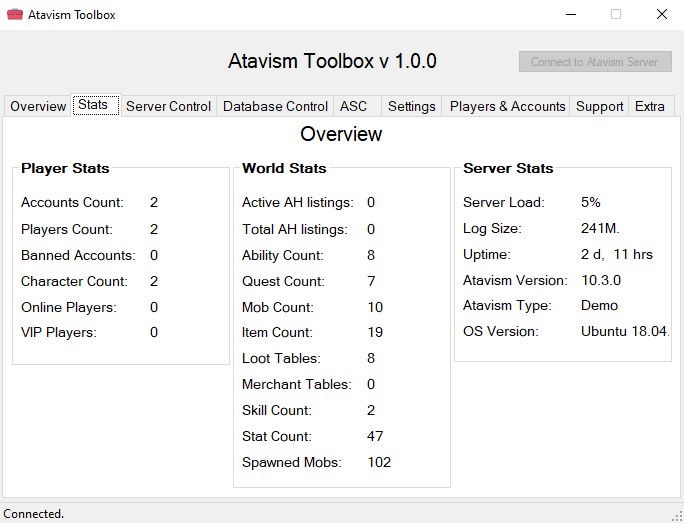Switch to the Overview tab

(38, 106)
